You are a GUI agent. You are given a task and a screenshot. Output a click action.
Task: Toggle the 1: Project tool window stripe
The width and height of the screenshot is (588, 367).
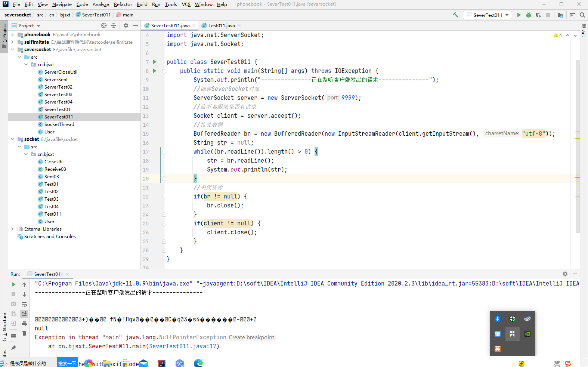click(4, 36)
